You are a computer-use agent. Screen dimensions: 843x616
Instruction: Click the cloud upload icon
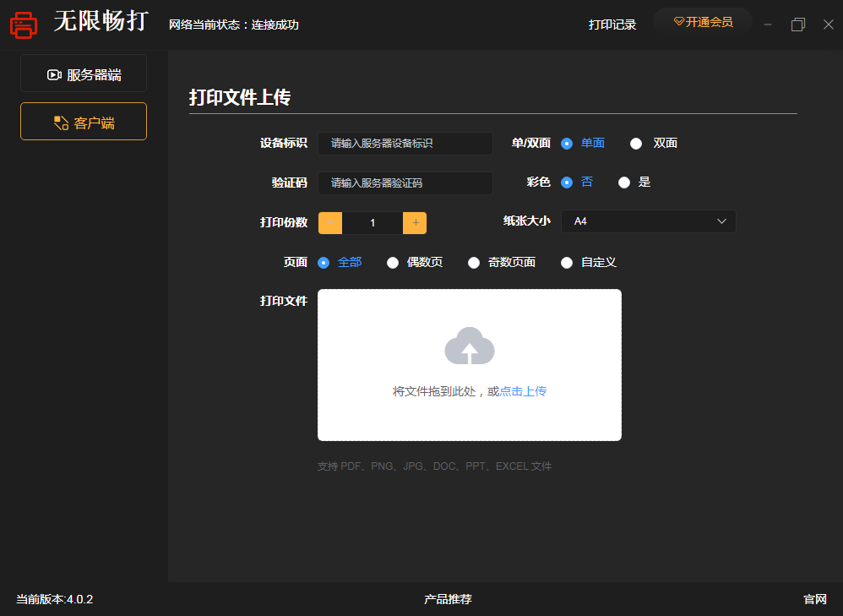469,346
